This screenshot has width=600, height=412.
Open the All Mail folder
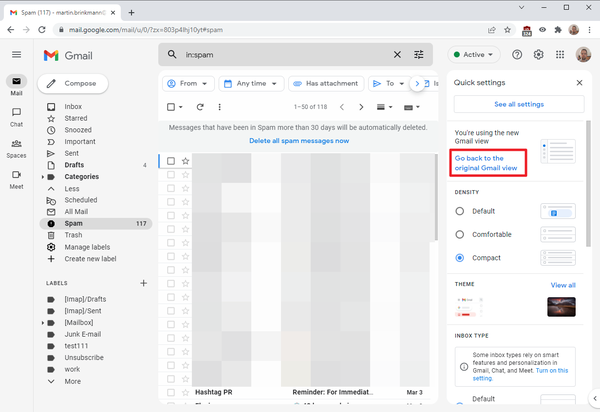click(76, 212)
